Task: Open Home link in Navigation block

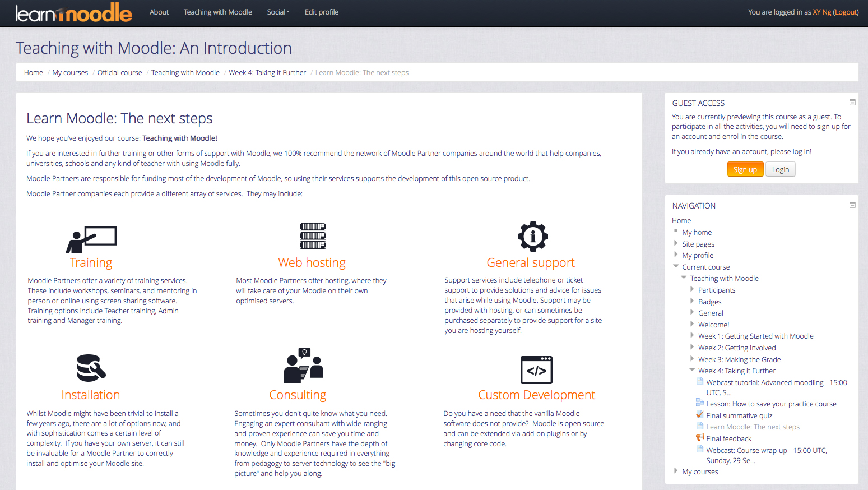Action: (681, 220)
